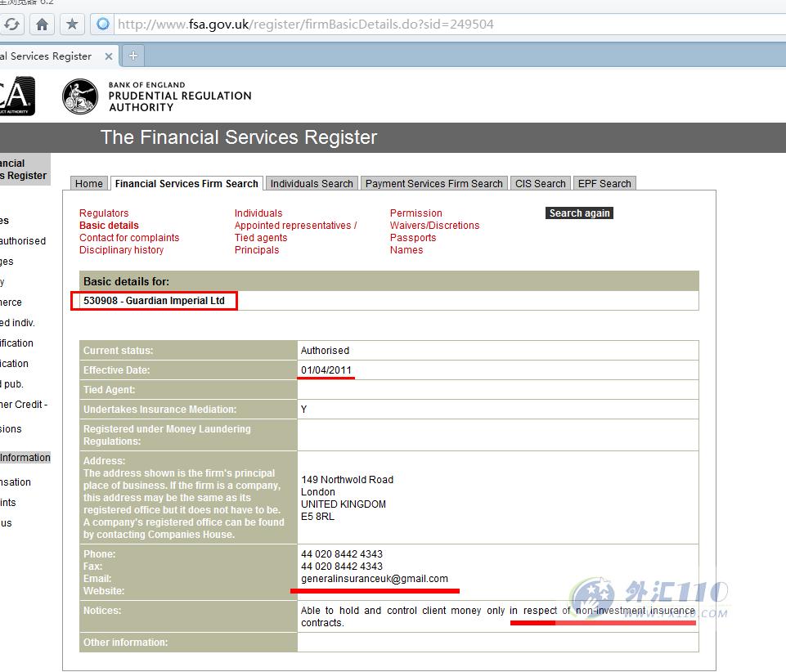
Task: Click the browser reload icon
Action: (x=11, y=24)
